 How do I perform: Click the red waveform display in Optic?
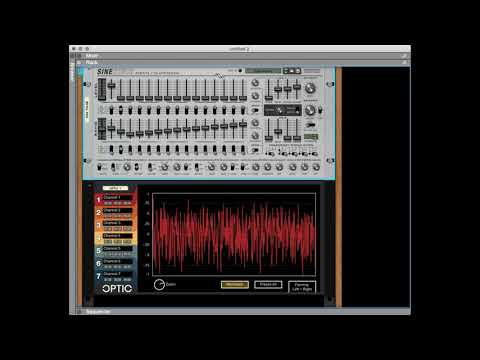[x=234, y=234]
